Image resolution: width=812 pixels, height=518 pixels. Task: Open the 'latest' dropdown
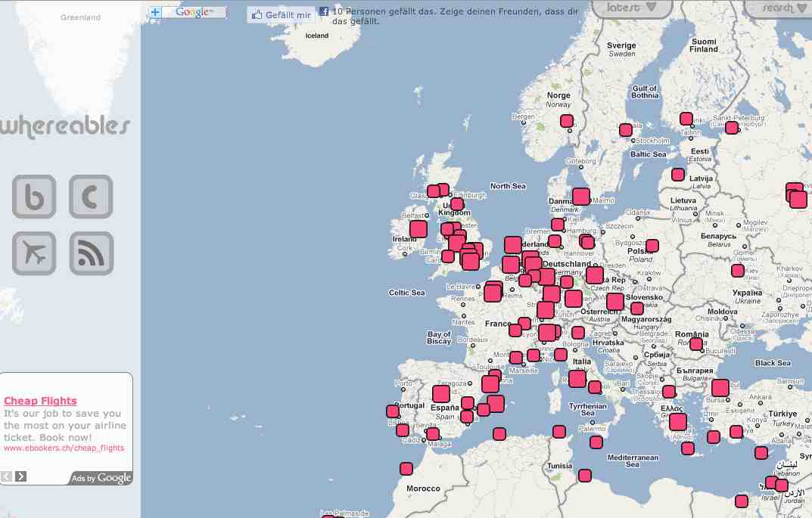[632, 8]
